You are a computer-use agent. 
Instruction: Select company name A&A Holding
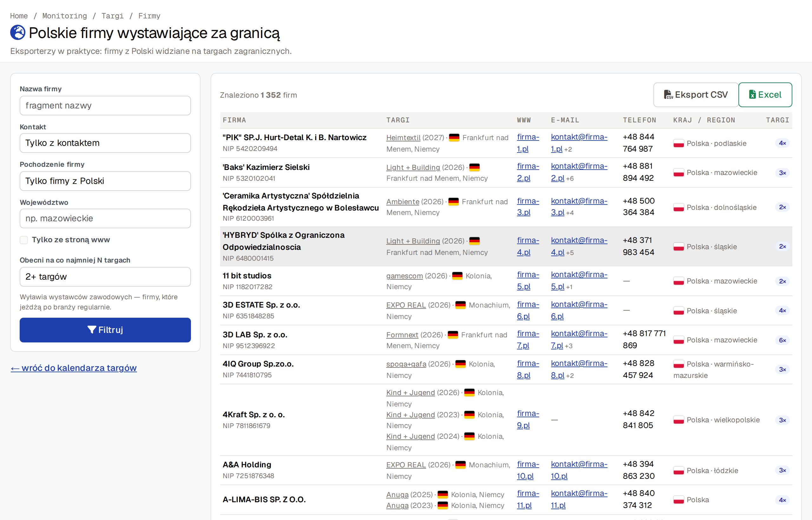point(247,465)
